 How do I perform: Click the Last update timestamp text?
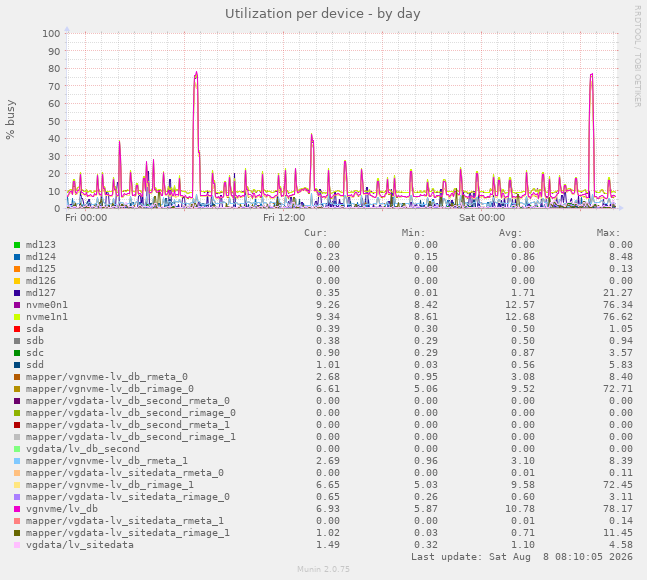[522, 557]
